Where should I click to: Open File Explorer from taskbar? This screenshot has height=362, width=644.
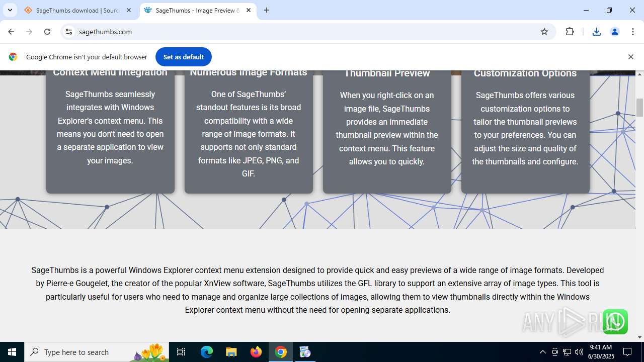231,352
